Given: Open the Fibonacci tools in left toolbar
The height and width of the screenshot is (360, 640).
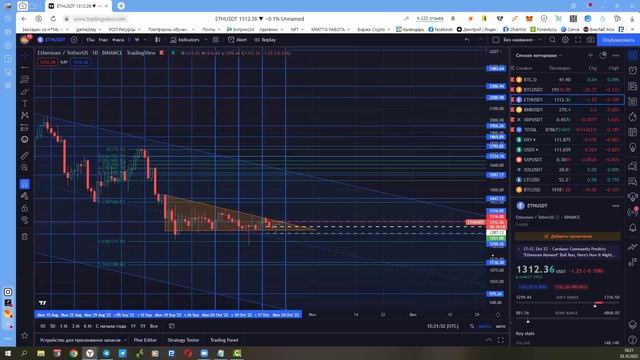Looking at the screenshot, I should pyautogui.click(x=24, y=79).
